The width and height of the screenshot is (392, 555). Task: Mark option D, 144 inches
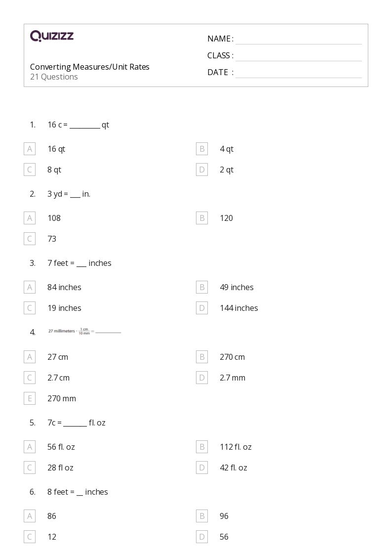202,308
